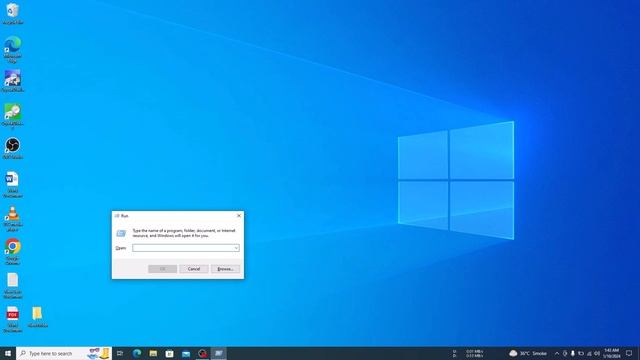Close the Run dialog
The image size is (640, 360).
tap(239, 216)
